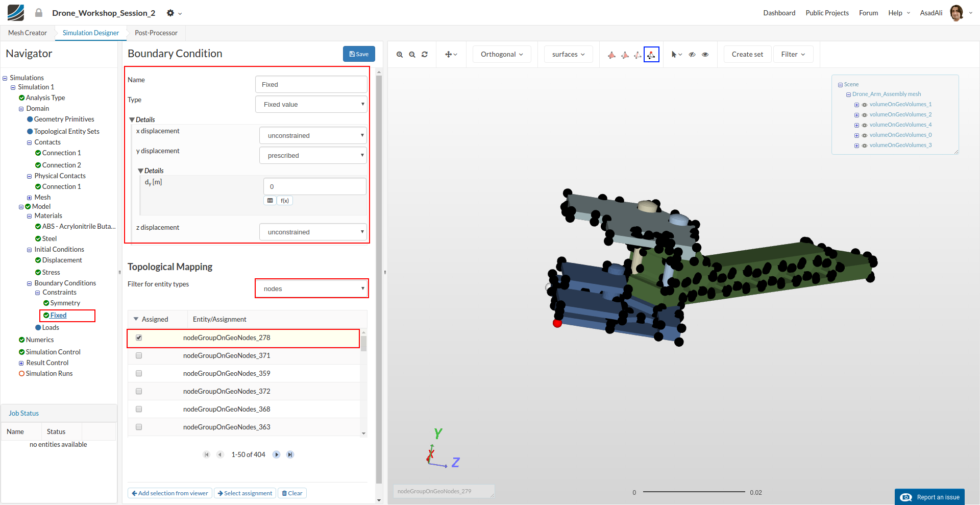Click the Name input field
The width and height of the screenshot is (980, 505).
click(x=311, y=85)
